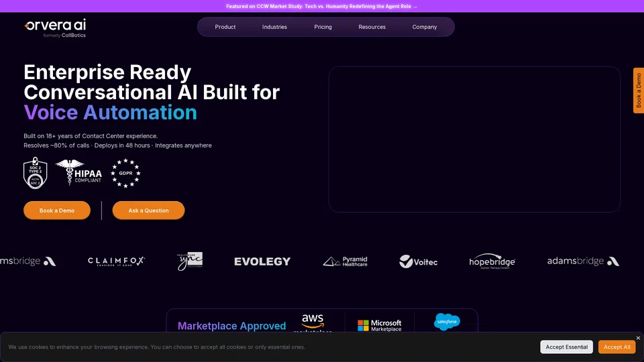This screenshot has height=362, width=644.
Task: Click the 'Resolves ~80% of calls' text
Action: 56,145
